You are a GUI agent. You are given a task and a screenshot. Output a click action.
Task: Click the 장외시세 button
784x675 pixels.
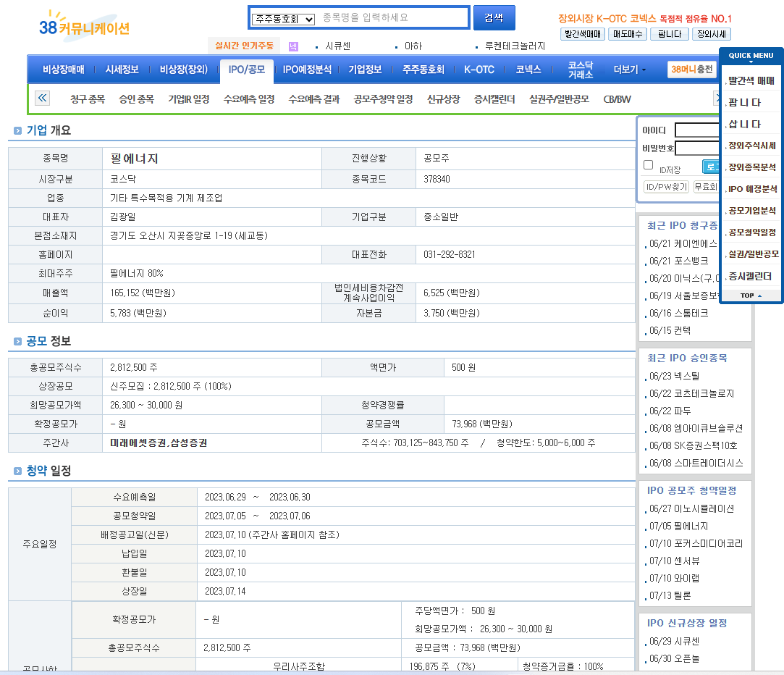pyautogui.click(x=712, y=34)
